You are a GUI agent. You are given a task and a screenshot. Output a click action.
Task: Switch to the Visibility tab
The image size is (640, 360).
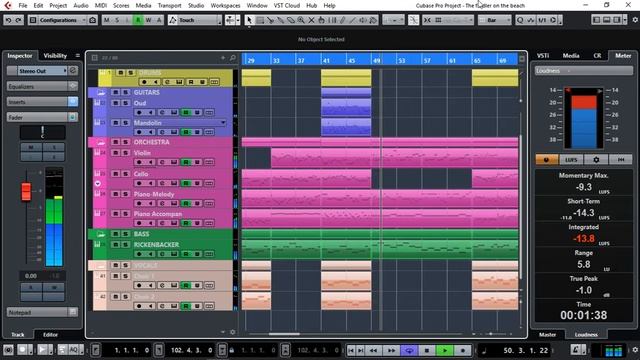click(x=55, y=56)
